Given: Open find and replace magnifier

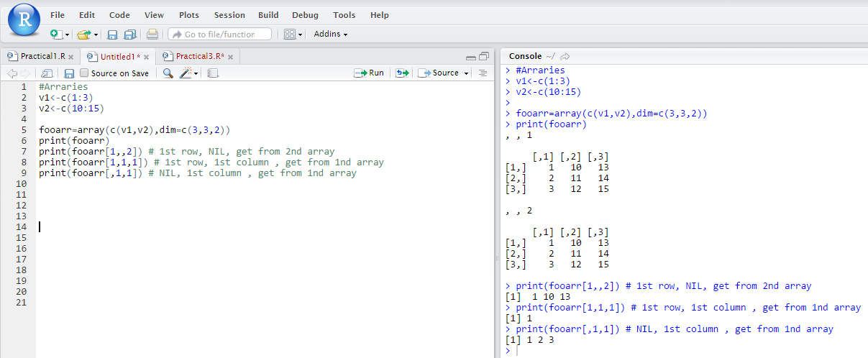Looking at the screenshot, I should click(168, 73).
